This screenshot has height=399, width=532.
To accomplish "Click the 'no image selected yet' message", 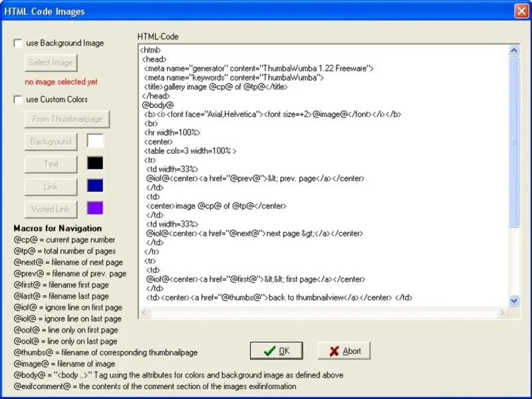I will click(x=61, y=82).
